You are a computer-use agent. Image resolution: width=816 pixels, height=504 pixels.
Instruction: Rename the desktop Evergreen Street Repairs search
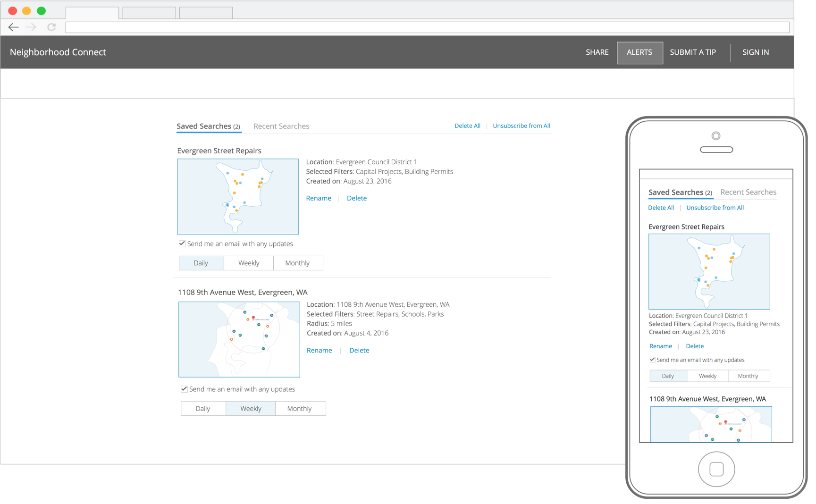pyautogui.click(x=319, y=198)
